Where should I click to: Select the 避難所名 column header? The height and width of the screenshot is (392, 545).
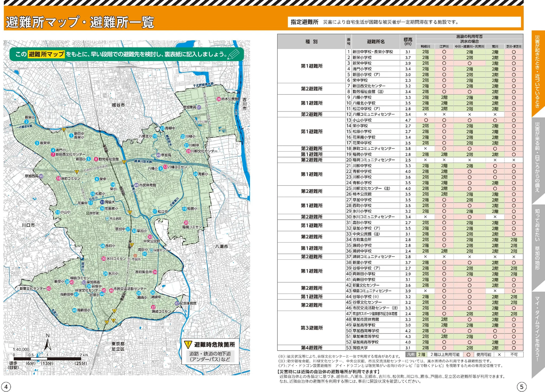click(x=376, y=41)
